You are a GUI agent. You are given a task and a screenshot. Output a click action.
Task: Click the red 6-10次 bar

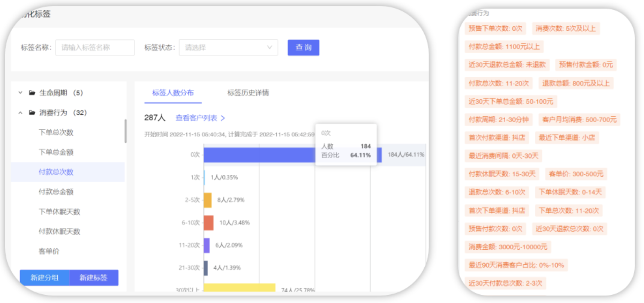click(209, 223)
